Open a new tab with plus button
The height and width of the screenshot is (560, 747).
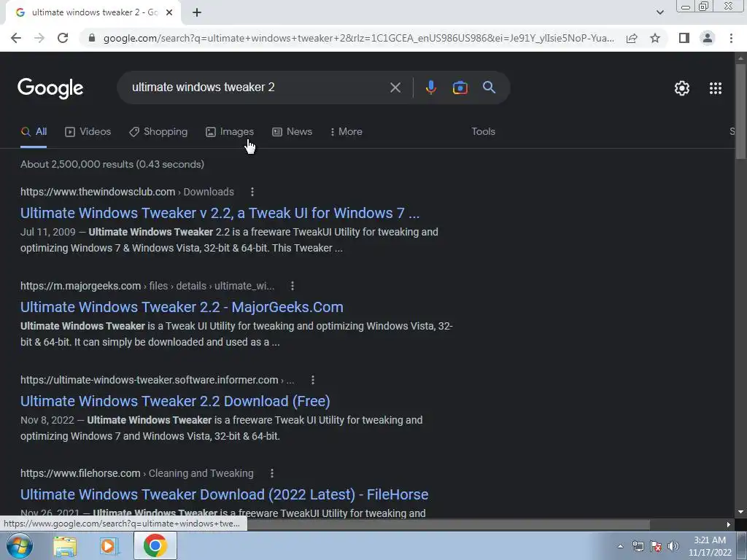pyautogui.click(x=197, y=12)
